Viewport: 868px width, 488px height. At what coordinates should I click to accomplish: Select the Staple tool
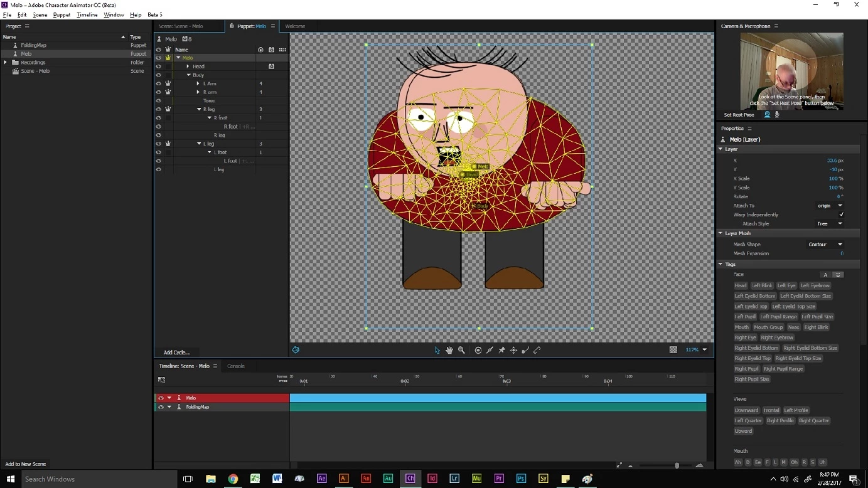(x=537, y=350)
